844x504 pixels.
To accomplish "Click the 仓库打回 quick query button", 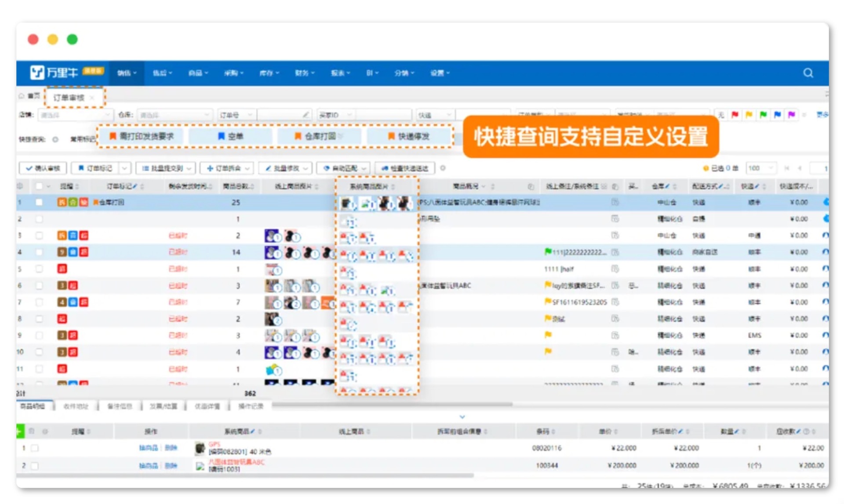I will pos(319,136).
